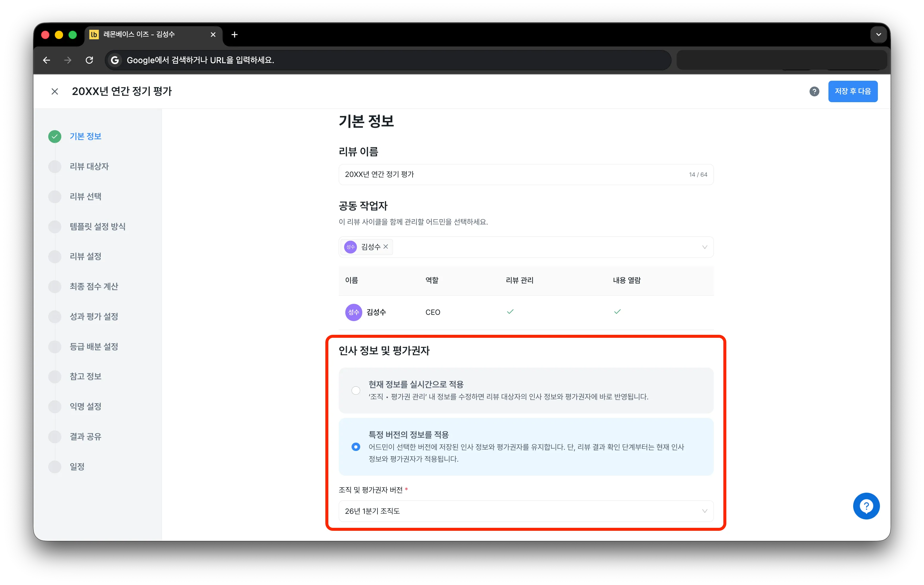This screenshot has height=585, width=924.
Task: Click the 리뷰 관리 checkmark for 김성수
Action: 510,312
